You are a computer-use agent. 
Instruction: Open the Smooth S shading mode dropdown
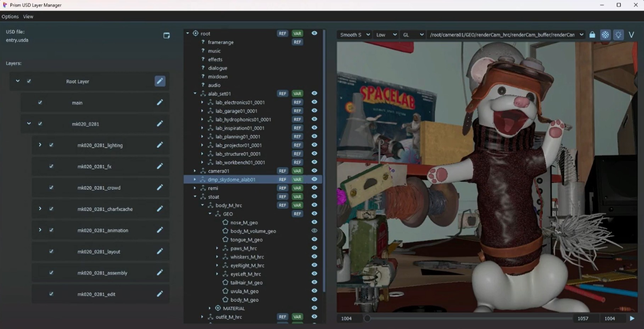(355, 35)
